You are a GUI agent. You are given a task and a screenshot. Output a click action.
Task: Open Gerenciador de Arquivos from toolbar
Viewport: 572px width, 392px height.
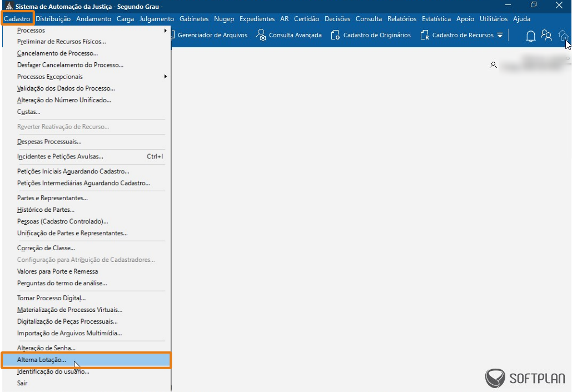pyautogui.click(x=212, y=35)
